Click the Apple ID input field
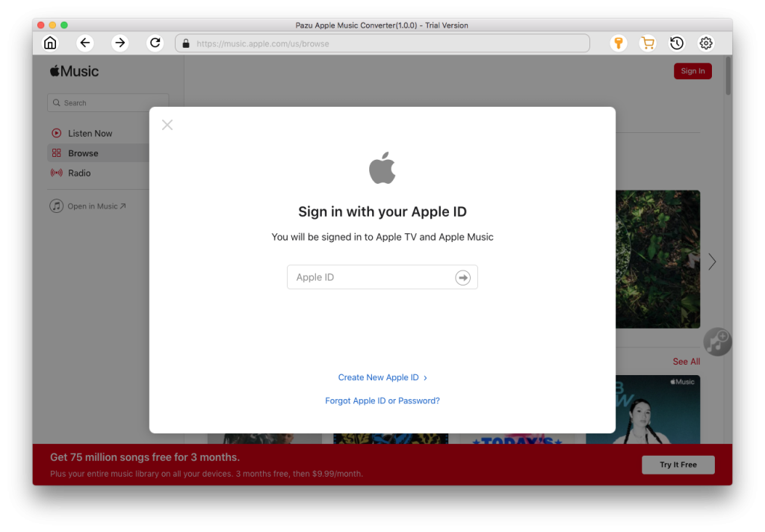765x532 pixels. coord(382,277)
